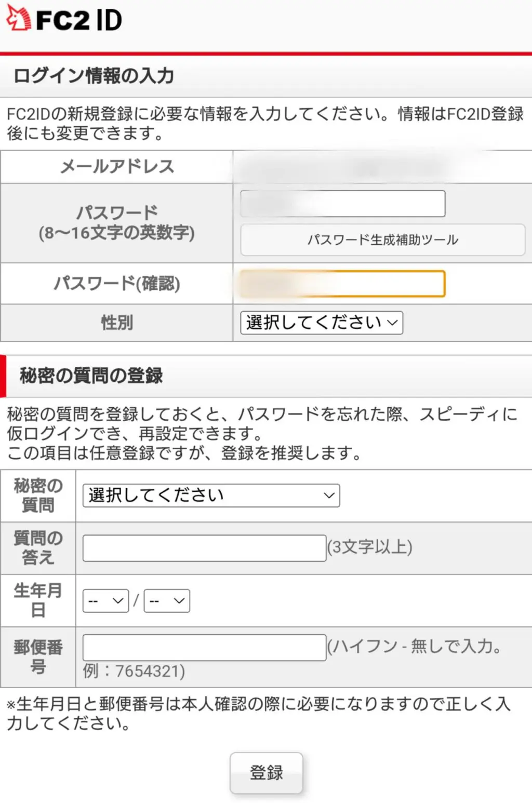
Task: Click the 郵便番号 input field
Action: point(204,647)
